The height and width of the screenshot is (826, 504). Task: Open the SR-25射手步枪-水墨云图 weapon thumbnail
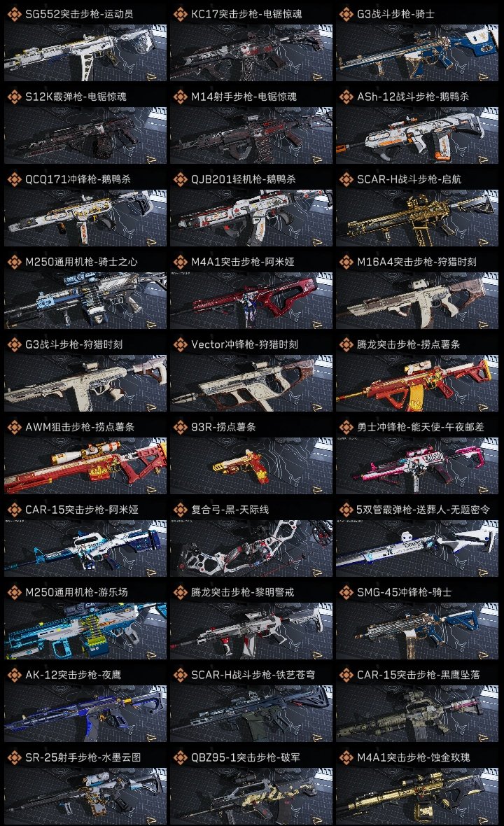(85, 796)
